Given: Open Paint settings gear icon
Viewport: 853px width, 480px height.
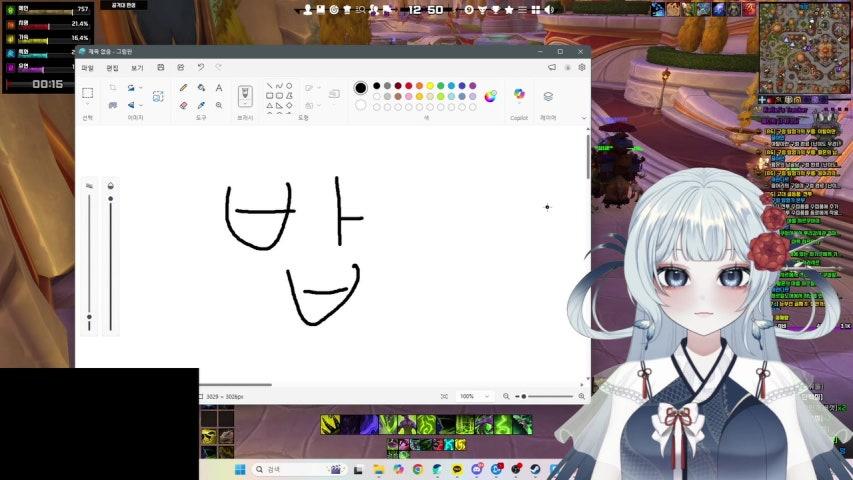Looking at the screenshot, I should click(582, 67).
